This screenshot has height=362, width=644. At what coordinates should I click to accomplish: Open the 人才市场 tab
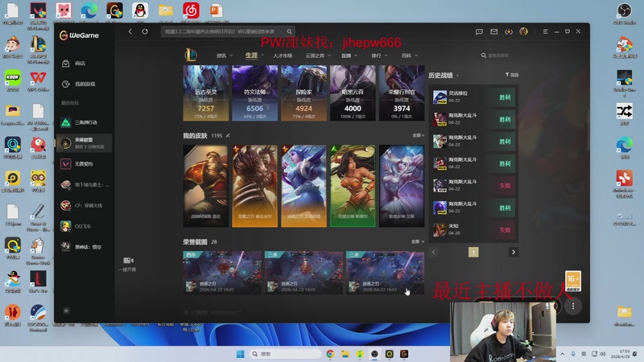pos(283,56)
